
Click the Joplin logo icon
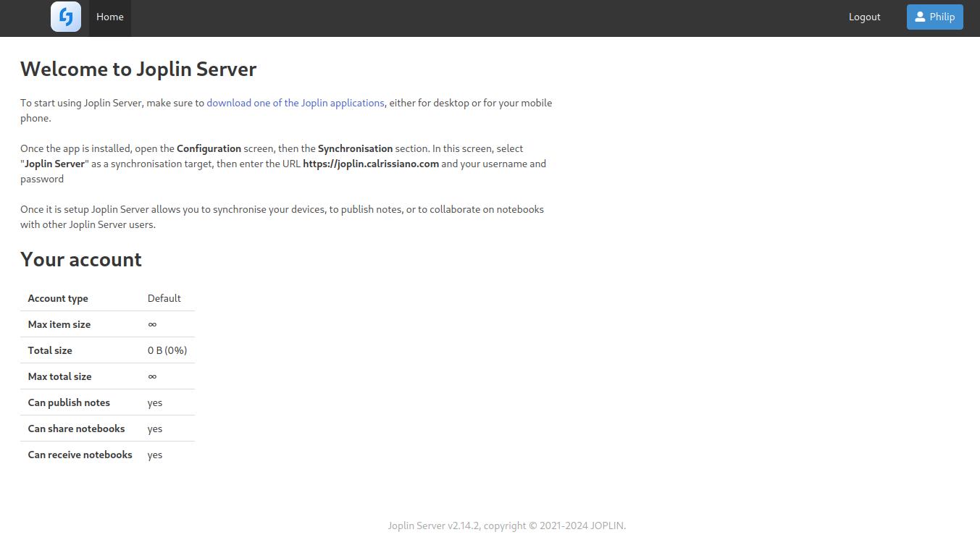pos(66,17)
